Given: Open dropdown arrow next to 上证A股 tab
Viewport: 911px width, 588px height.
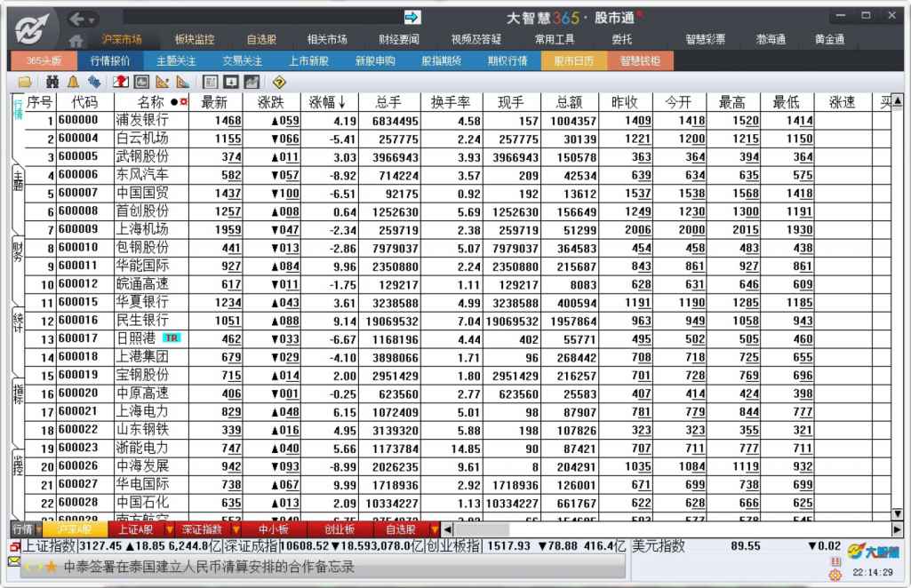Looking at the screenshot, I should pyautogui.click(x=170, y=529).
